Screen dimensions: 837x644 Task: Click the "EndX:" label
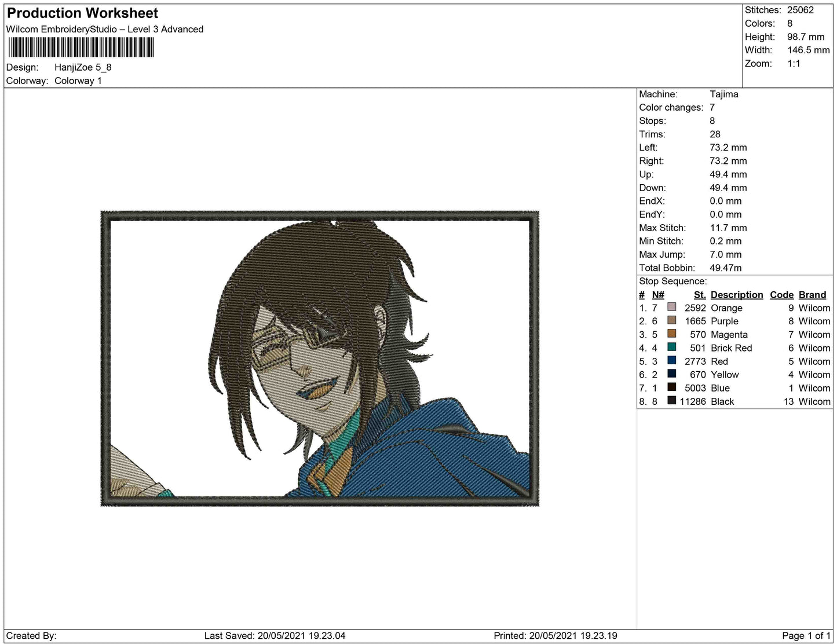[652, 201]
